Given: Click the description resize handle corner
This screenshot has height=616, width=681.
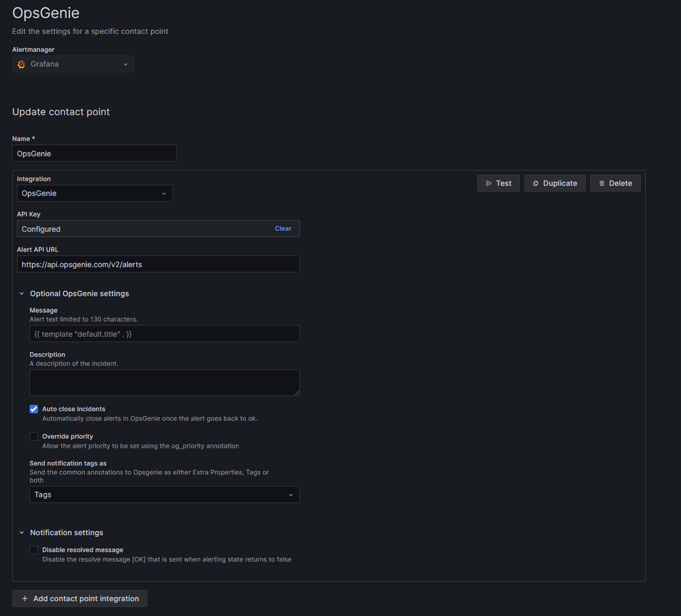Looking at the screenshot, I should 297,392.
